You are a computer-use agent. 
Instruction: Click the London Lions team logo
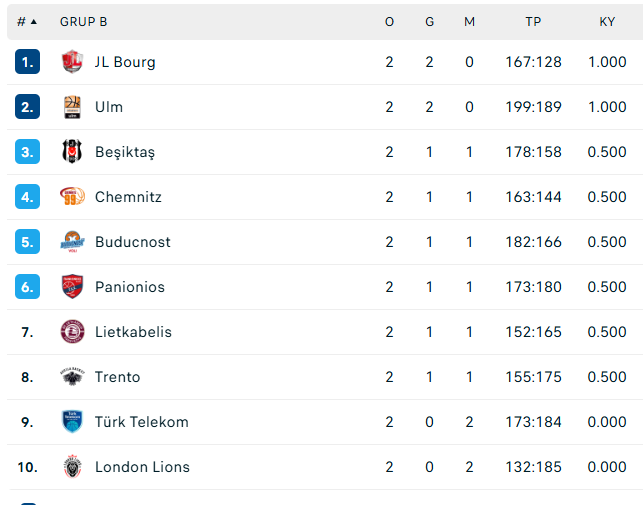tap(72, 467)
